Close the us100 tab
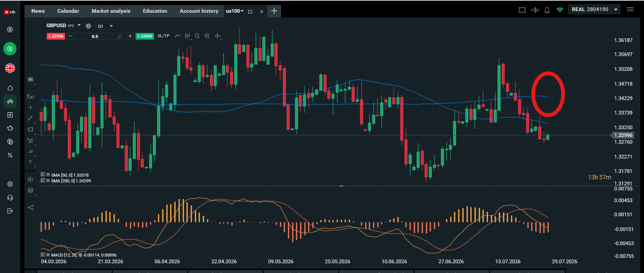 262,11
